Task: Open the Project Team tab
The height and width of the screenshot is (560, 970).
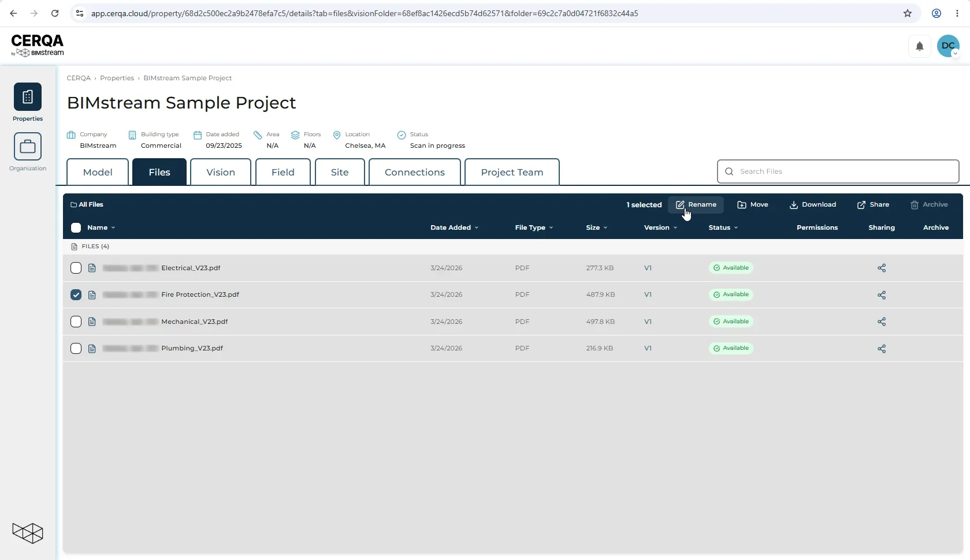Action: point(512,172)
